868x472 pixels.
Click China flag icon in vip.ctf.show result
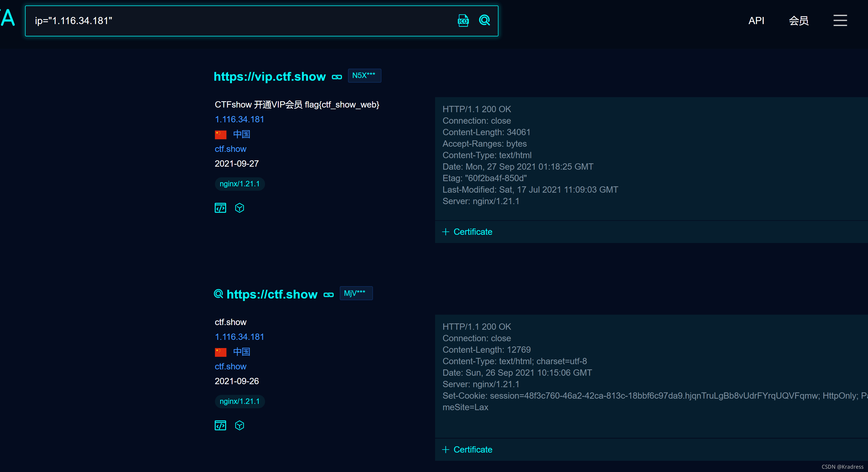click(x=220, y=135)
